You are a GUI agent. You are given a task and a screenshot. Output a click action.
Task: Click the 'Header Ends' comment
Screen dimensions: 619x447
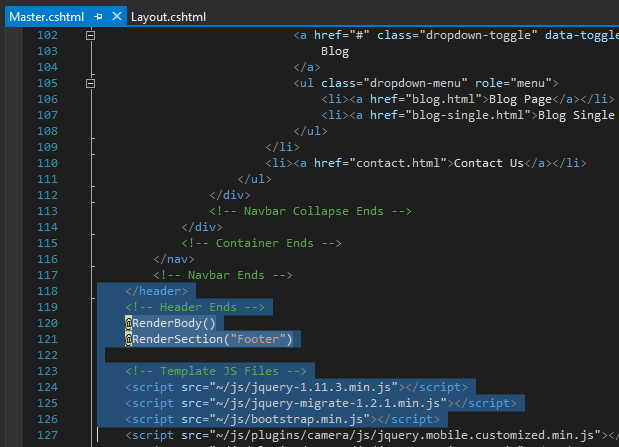(x=195, y=307)
